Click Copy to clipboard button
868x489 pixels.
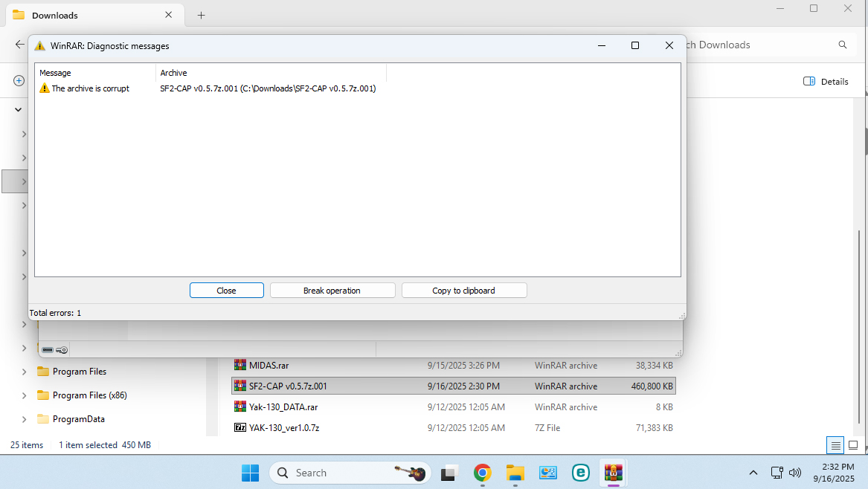(464, 291)
